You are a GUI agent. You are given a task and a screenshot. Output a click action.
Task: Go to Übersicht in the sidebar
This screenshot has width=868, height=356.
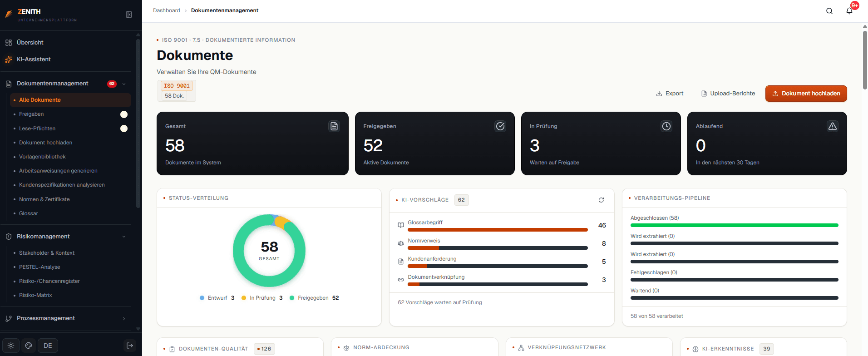tap(30, 43)
